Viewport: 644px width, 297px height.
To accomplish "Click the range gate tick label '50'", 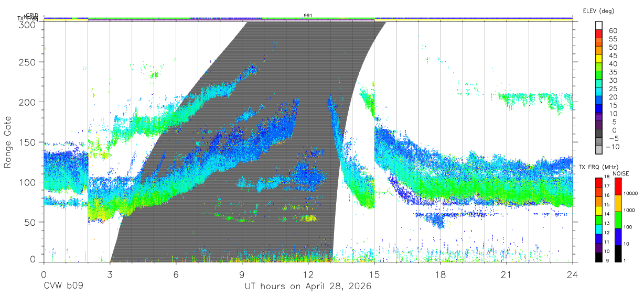I will pos(30,222).
